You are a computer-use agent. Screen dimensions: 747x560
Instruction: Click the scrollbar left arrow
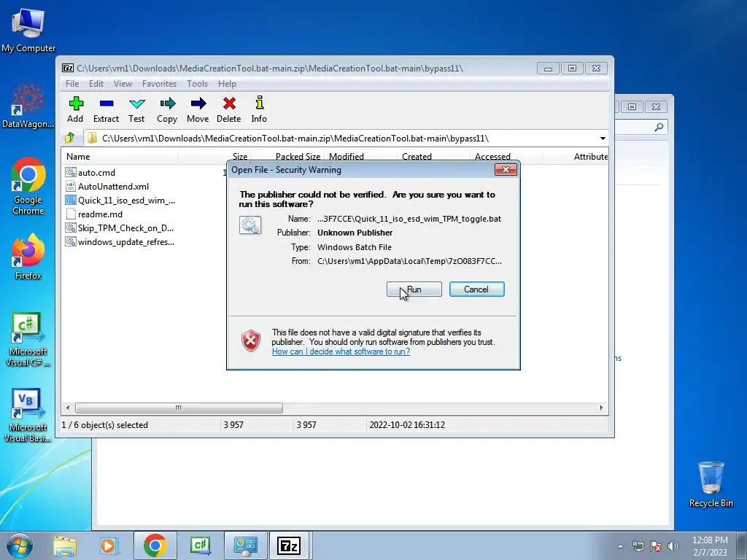68,408
